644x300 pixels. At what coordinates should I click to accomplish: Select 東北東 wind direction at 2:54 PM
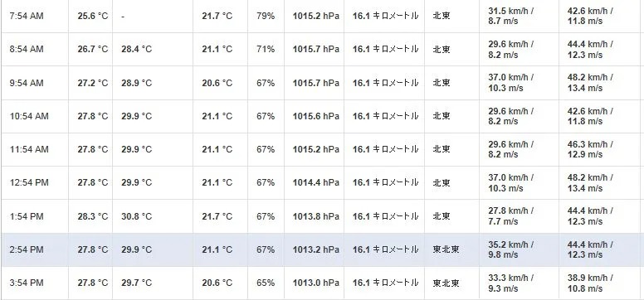pyautogui.click(x=446, y=249)
